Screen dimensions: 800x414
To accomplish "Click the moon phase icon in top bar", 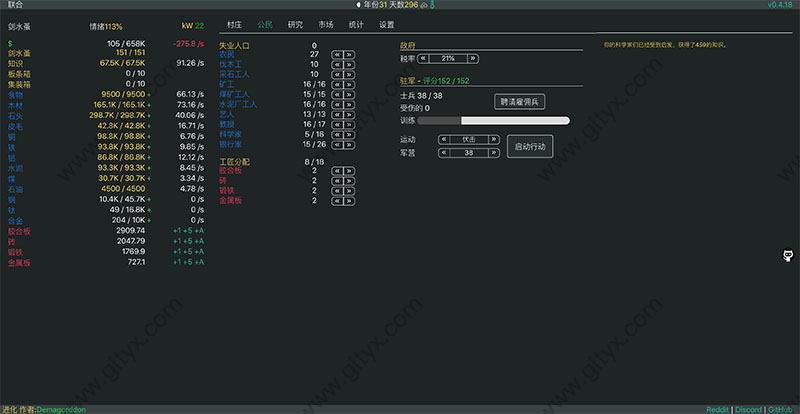I will (359, 5).
